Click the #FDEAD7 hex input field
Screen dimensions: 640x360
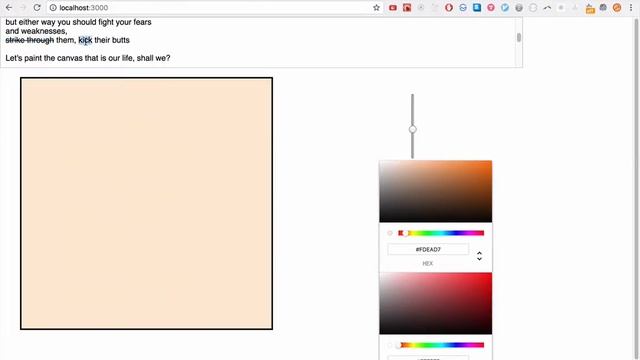point(428,249)
